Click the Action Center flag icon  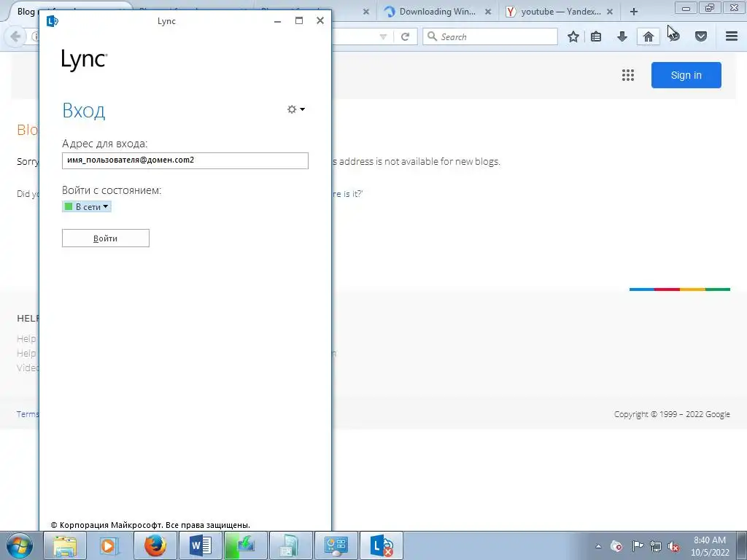click(637, 546)
